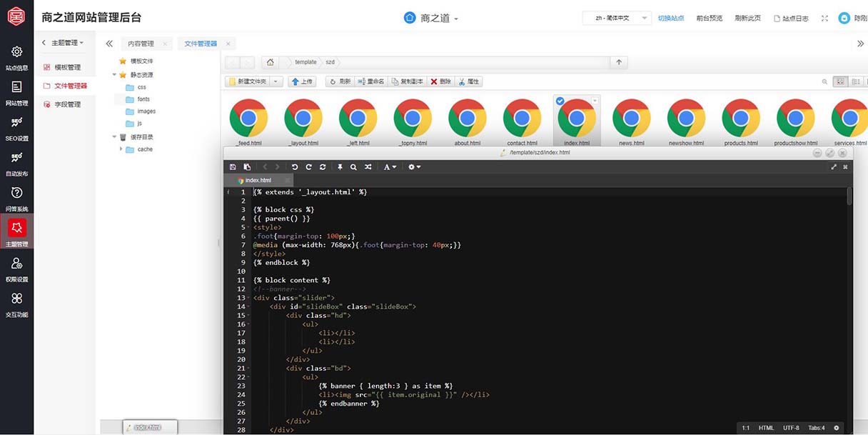
Task: Click the 上传 upload button
Action: tap(302, 81)
